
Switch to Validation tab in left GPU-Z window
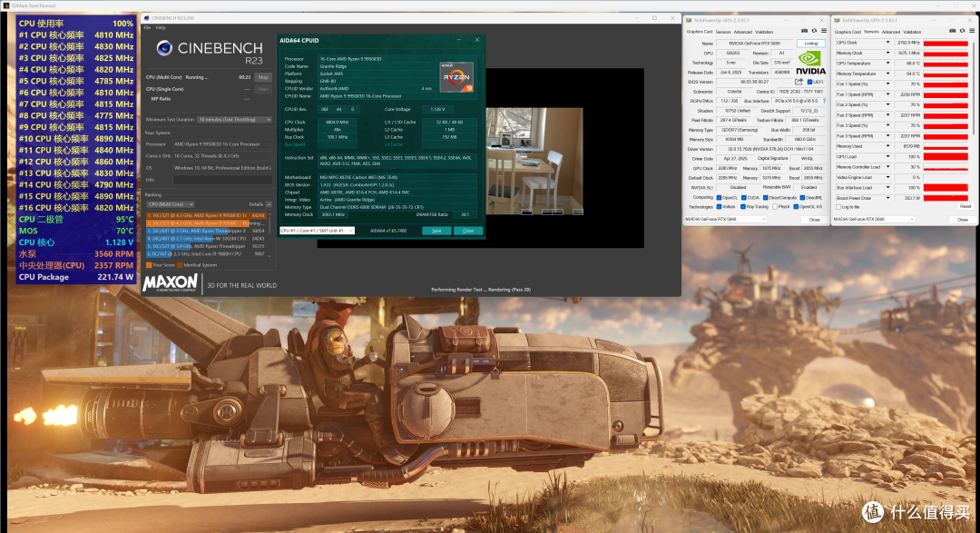pos(764,32)
